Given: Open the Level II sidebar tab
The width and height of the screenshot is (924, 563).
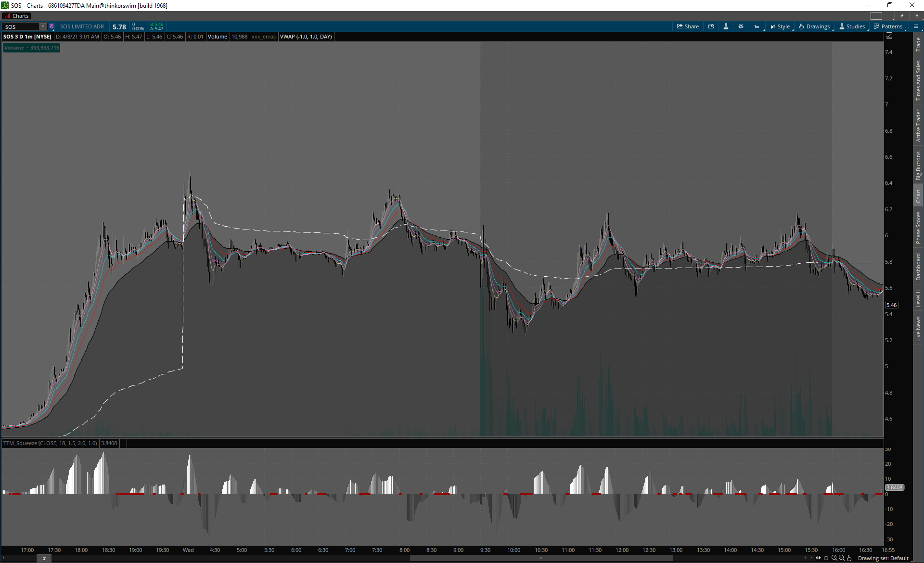Looking at the screenshot, I should click(918, 298).
